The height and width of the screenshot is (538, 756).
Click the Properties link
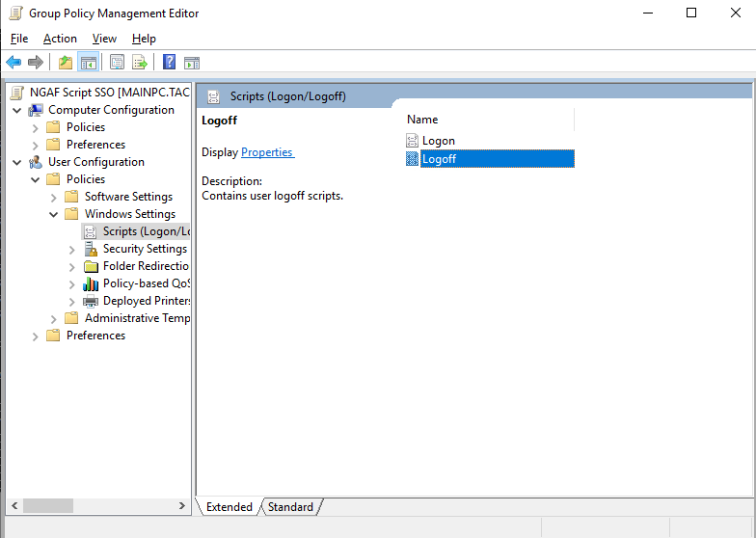pyautogui.click(x=267, y=152)
